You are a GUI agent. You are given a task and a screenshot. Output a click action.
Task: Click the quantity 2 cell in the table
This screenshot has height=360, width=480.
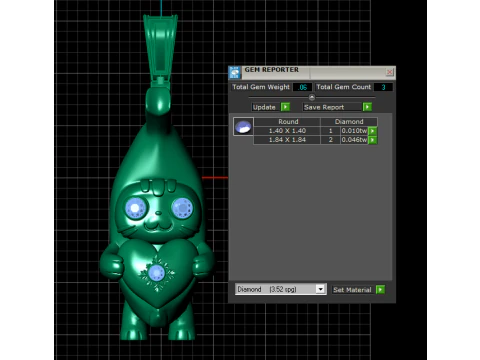331,140
